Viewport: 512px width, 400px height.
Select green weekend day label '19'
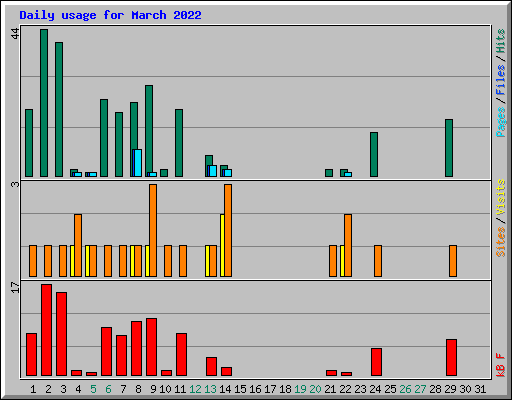tap(300, 389)
